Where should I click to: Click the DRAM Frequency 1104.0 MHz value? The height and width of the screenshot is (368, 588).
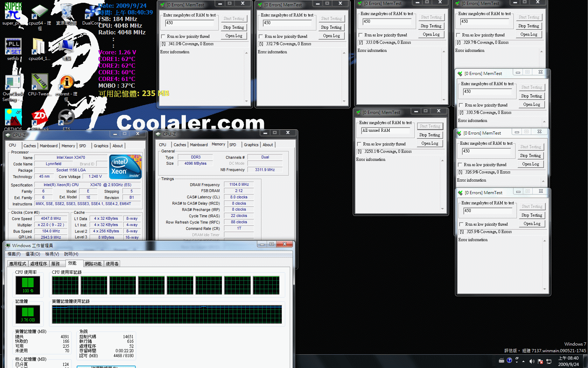point(239,184)
